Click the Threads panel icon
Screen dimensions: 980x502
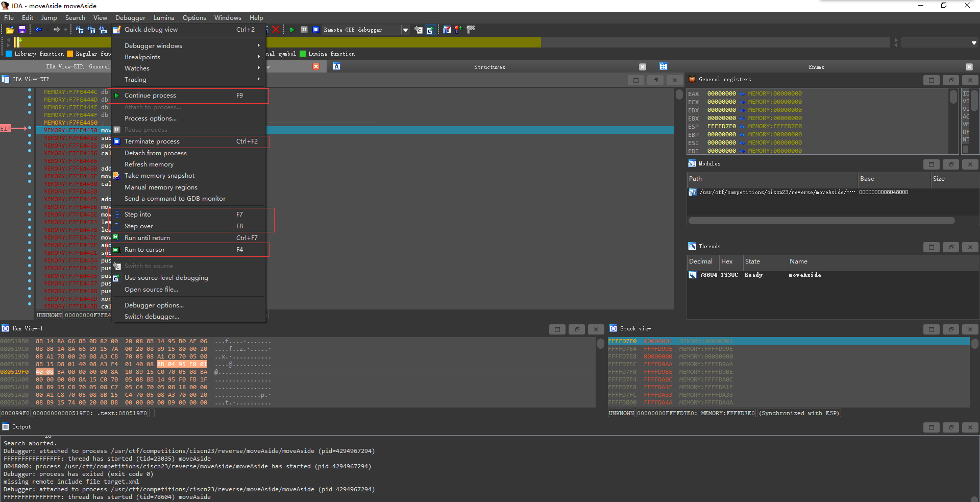coord(692,246)
